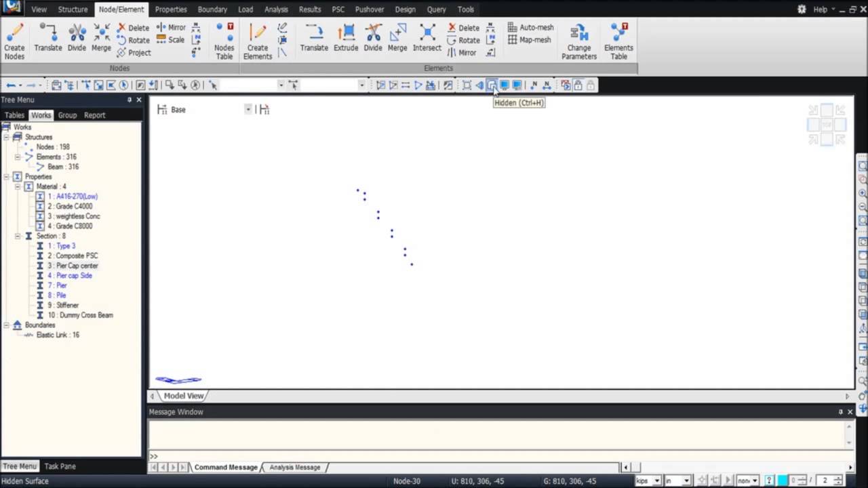Click the Project nodes tool
This screenshot has height=488, width=868.
[x=134, y=52]
